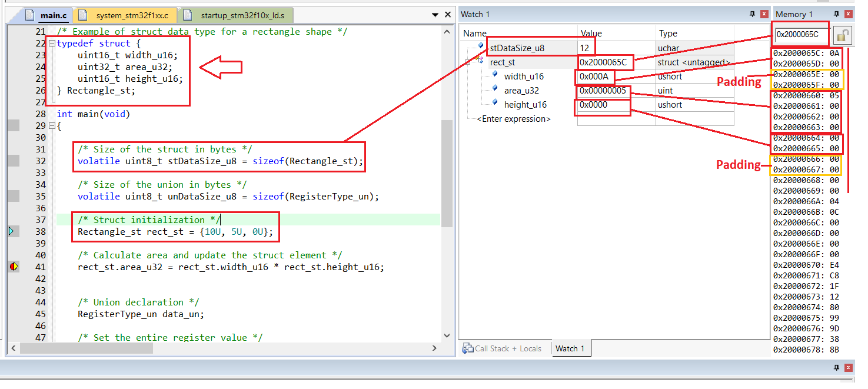Switch to system_stm32f1xx.c tab
Viewport: 868px width, 389px height.
tap(125, 15)
